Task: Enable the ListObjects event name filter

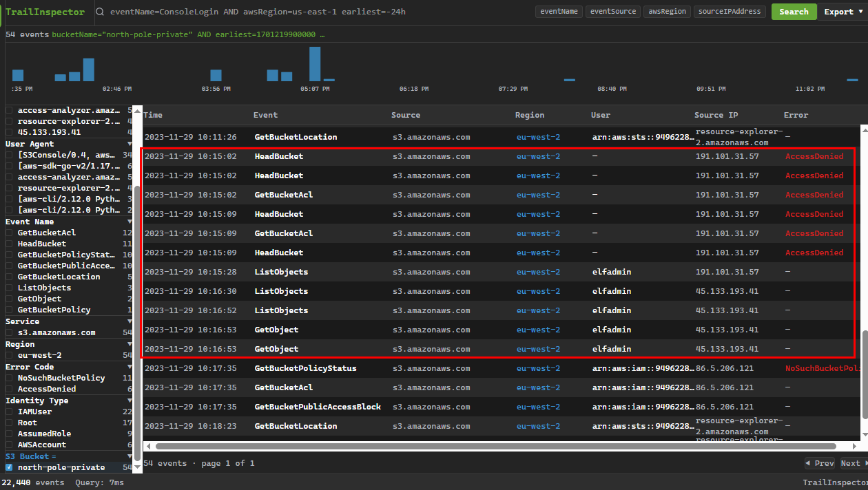Action: coord(9,288)
